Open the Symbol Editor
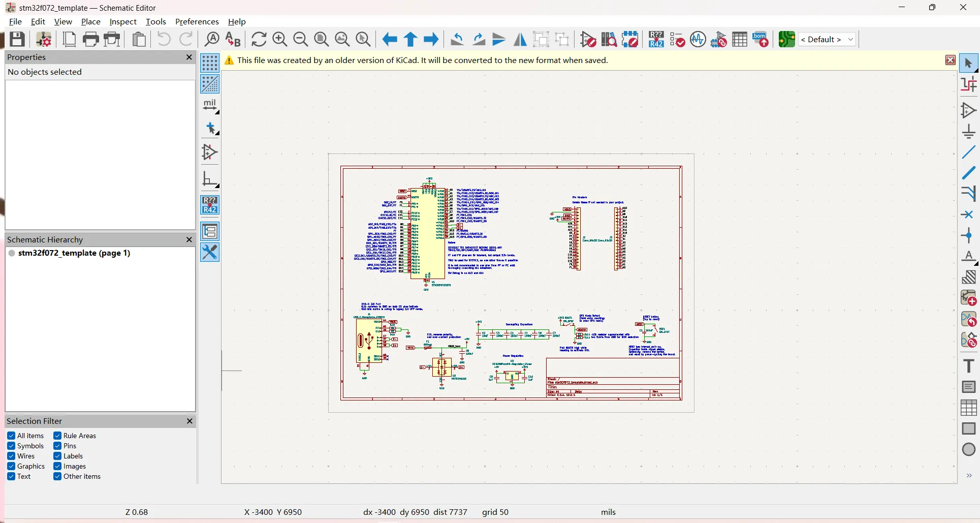Image resolution: width=980 pixels, height=523 pixels. click(588, 39)
